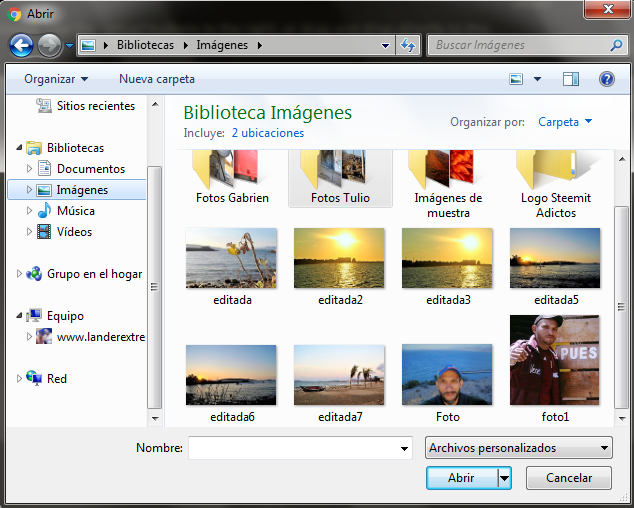The width and height of the screenshot is (634, 508).
Task: Click the Refresh button beside address bar
Action: 408,45
